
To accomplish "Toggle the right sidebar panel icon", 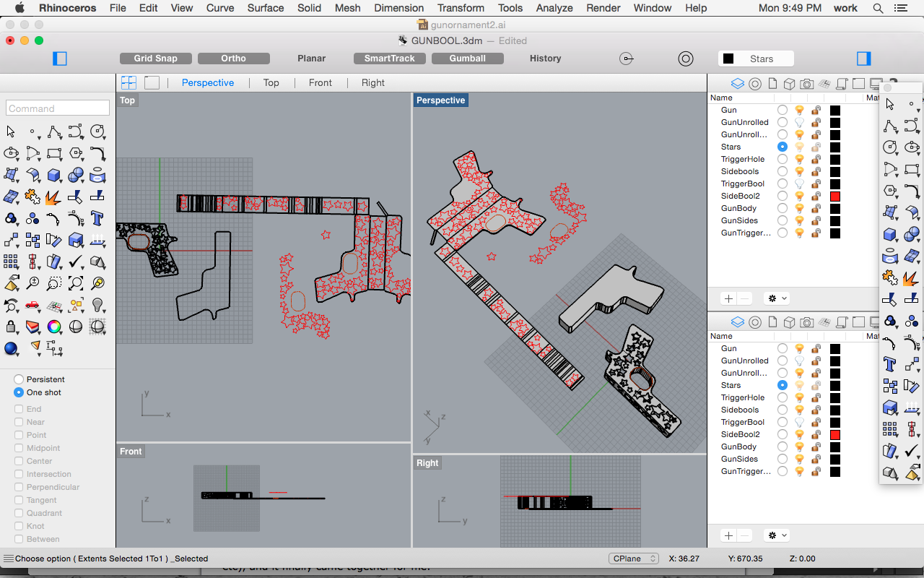I will pos(863,59).
